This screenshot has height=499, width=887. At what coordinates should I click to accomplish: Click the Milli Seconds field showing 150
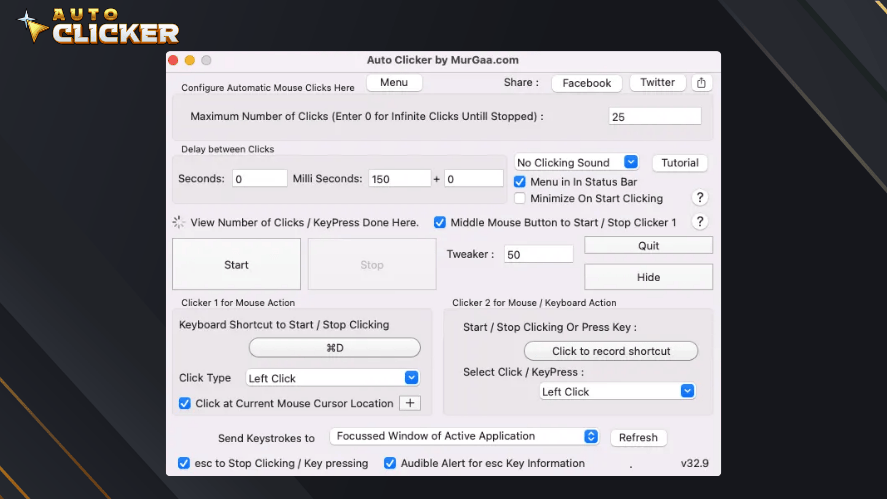tap(399, 179)
